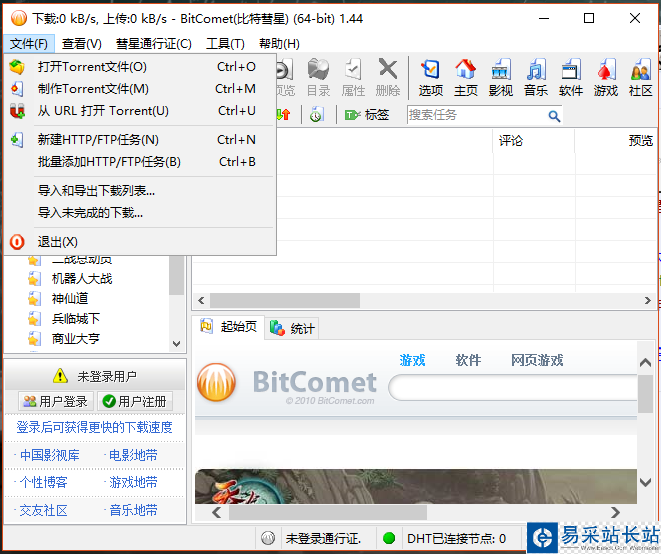
Task: Click the up/down arrows priority icon
Action: tap(284, 114)
